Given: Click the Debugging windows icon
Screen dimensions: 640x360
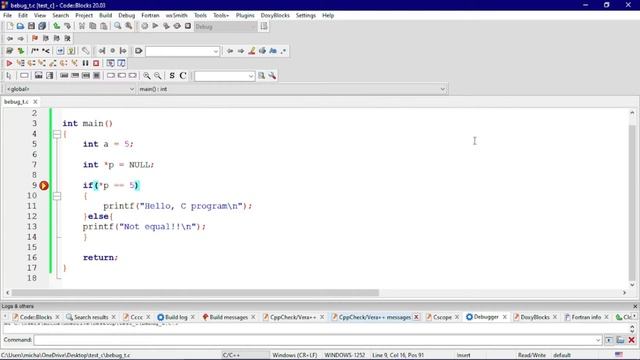Looking at the screenshot, I should (x=110, y=63).
